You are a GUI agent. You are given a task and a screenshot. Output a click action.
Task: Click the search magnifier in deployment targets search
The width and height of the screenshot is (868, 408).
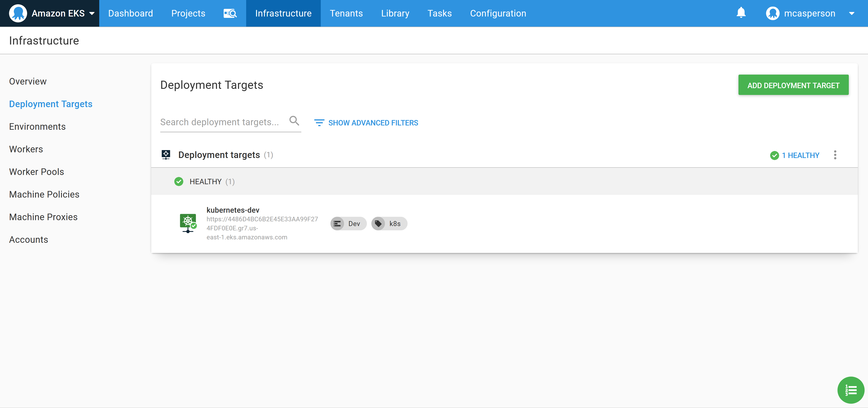click(x=294, y=121)
